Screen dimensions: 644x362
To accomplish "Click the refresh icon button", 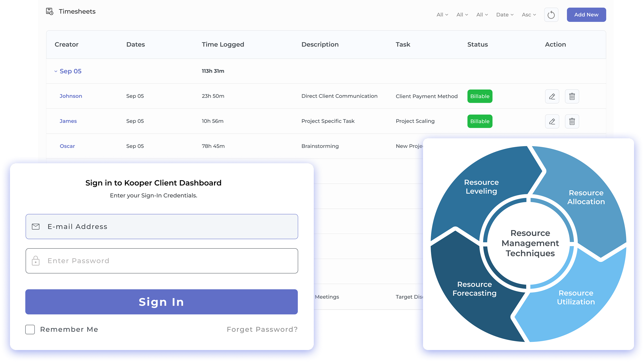I will coord(551,15).
